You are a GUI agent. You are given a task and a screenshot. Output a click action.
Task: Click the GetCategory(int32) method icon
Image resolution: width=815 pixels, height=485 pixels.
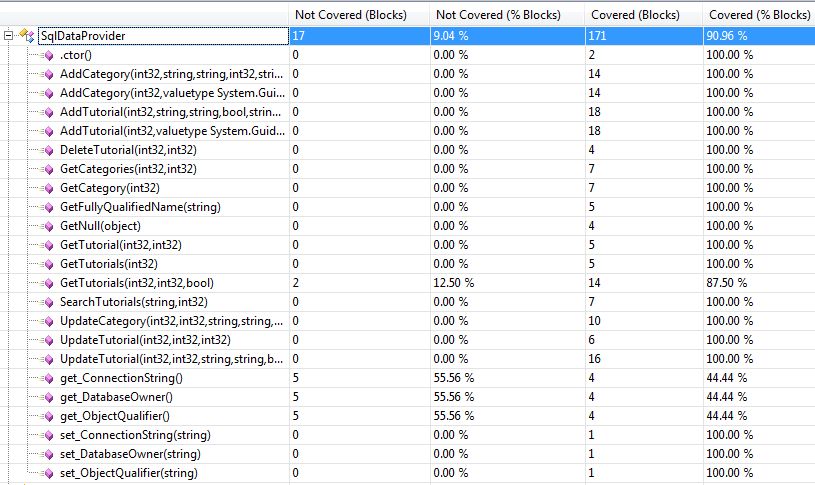pyautogui.click(x=48, y=189)
